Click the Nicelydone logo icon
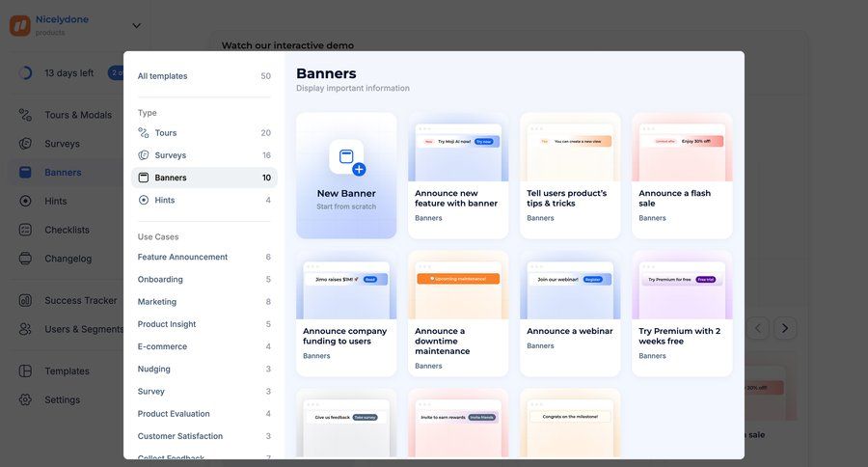Viewport: 868px width, 467px height. point(20,25)
